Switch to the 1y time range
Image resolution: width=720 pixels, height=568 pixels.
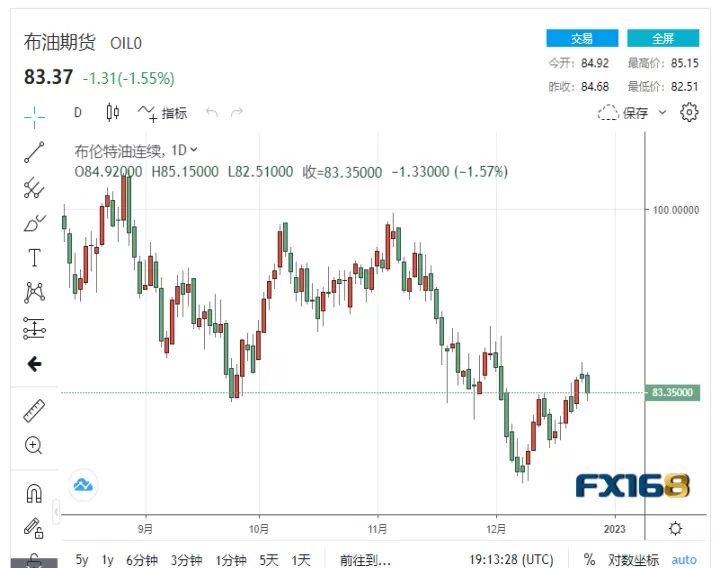point(107,560)
